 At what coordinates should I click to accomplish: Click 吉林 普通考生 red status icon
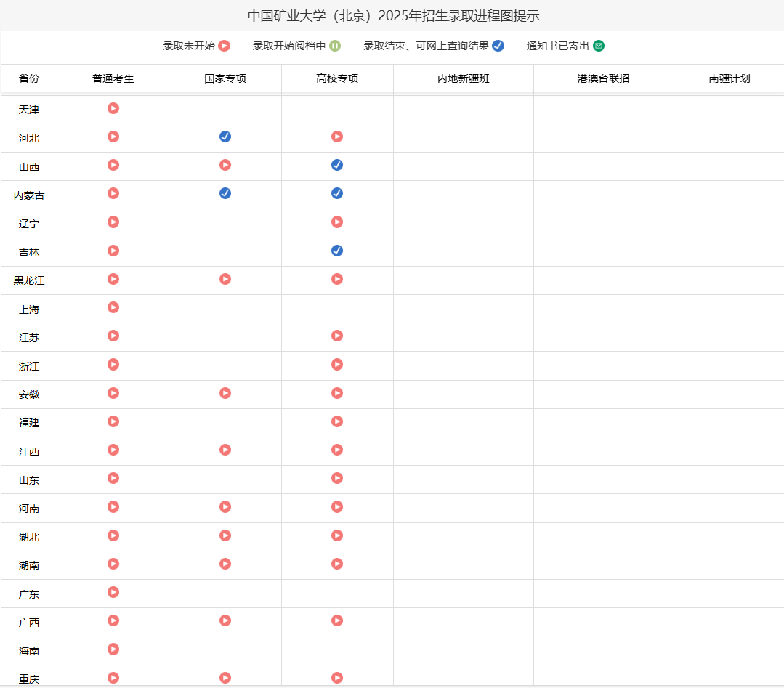pos(113,251)
